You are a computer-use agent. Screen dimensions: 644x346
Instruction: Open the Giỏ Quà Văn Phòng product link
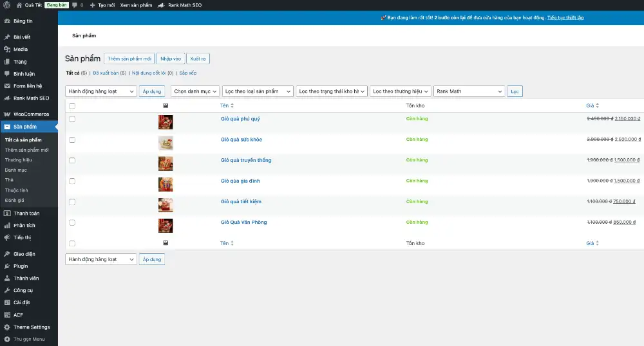pos(244,222)
